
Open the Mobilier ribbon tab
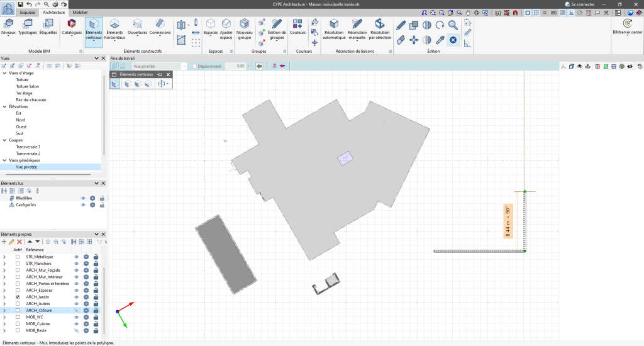coord(80,12)
